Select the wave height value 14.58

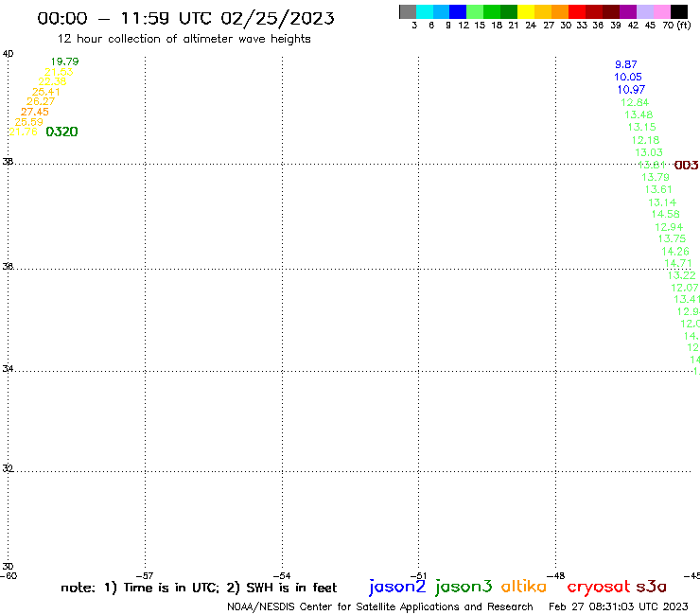click(x=666, y=215)
